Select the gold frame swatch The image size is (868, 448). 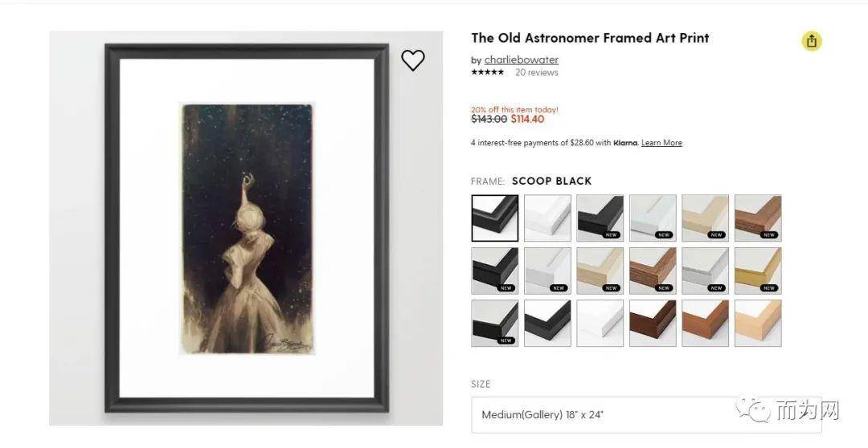(758, 271)
